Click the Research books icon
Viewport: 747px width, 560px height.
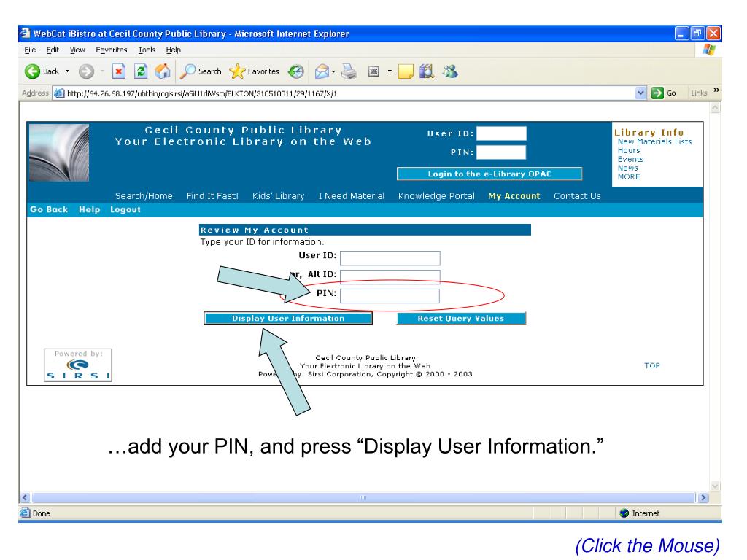coord(427,71)
